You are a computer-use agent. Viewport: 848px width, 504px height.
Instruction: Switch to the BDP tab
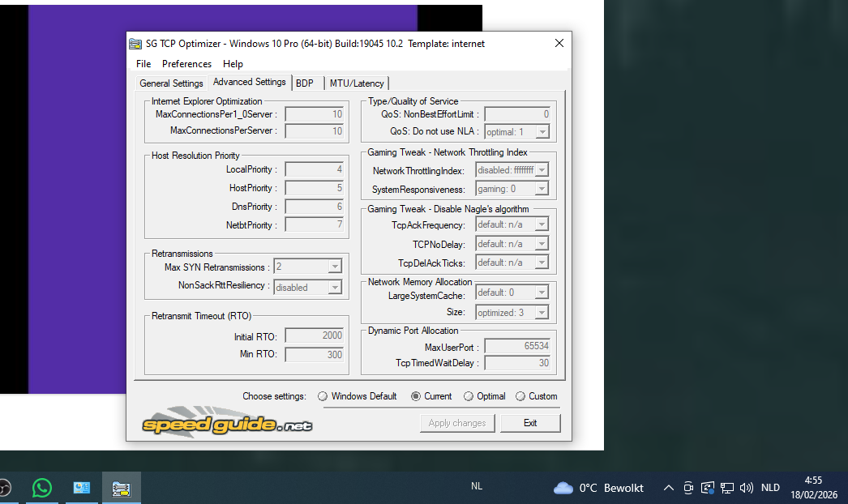point(305,83)
